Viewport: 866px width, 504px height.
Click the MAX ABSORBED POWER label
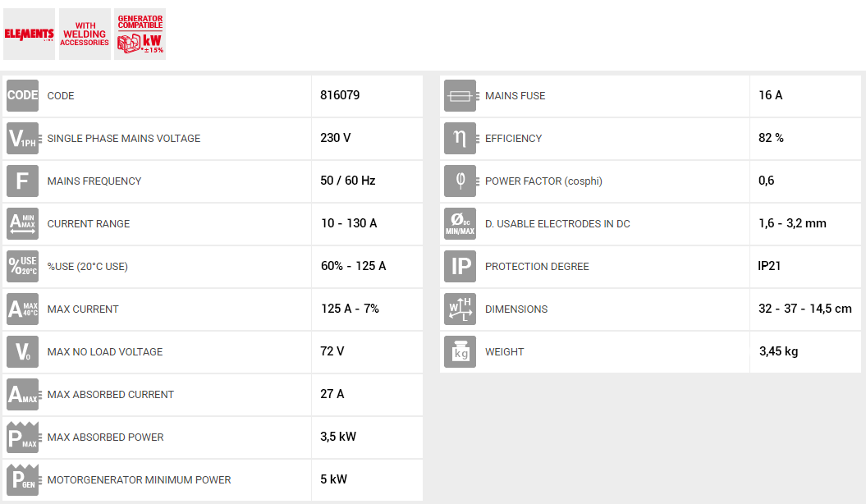tap(105, 437)
